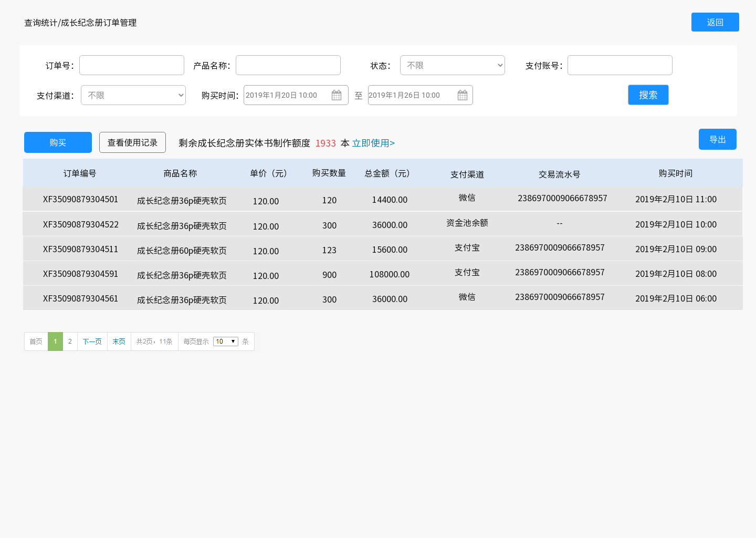Click the 购买时间 column header
Viewport: 756px width, 538px height.
point(676,173)
